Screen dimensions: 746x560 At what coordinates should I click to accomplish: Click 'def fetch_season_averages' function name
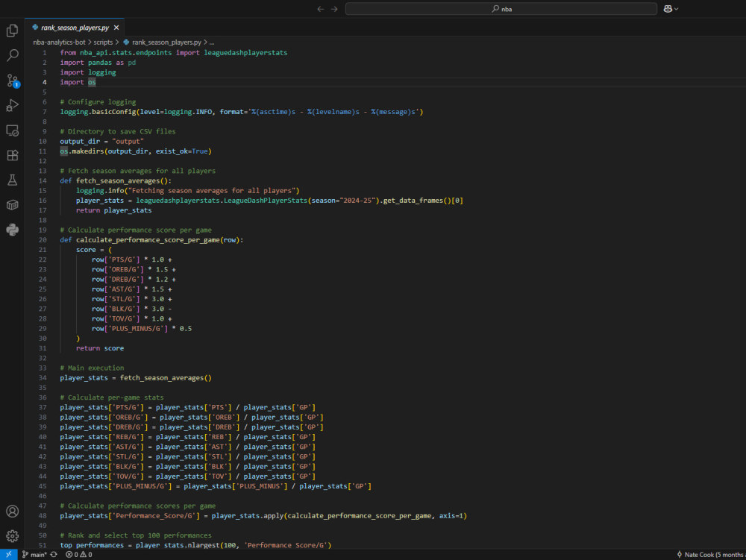[118, 180]
